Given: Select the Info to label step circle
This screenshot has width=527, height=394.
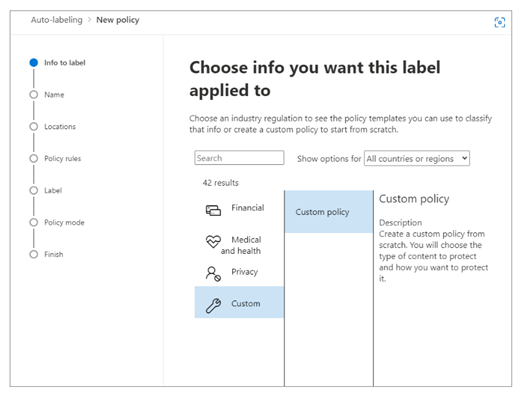Looking at the screenshot, I should click(x=34, y=63).
